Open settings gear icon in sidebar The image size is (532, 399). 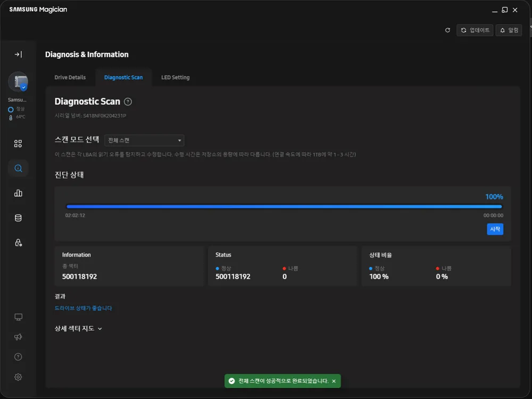point(18,377)
